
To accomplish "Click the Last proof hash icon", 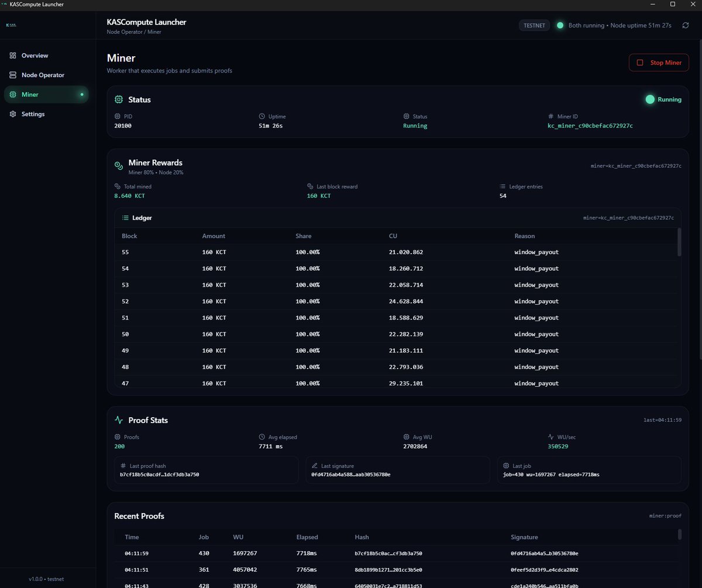I will [x=123, y=466].
